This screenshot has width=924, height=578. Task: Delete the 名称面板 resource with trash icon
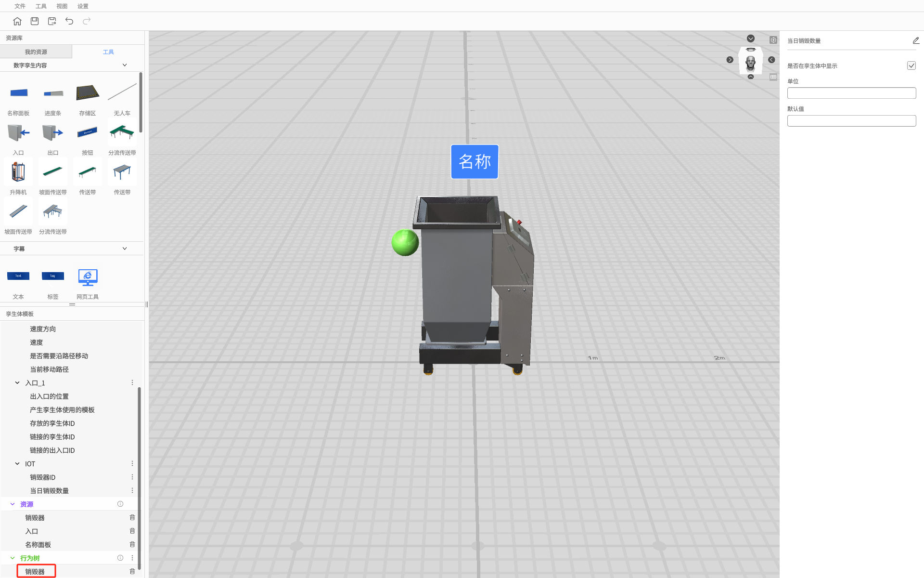(132, 544)
